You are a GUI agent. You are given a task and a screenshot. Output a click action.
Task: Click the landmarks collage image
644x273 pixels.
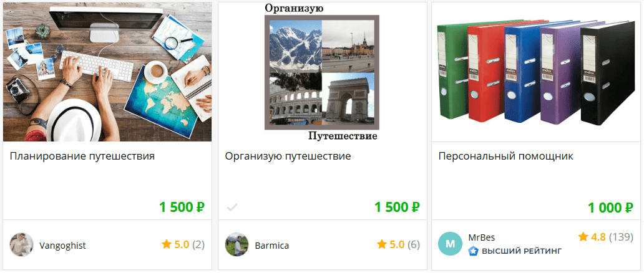point(323,72)
